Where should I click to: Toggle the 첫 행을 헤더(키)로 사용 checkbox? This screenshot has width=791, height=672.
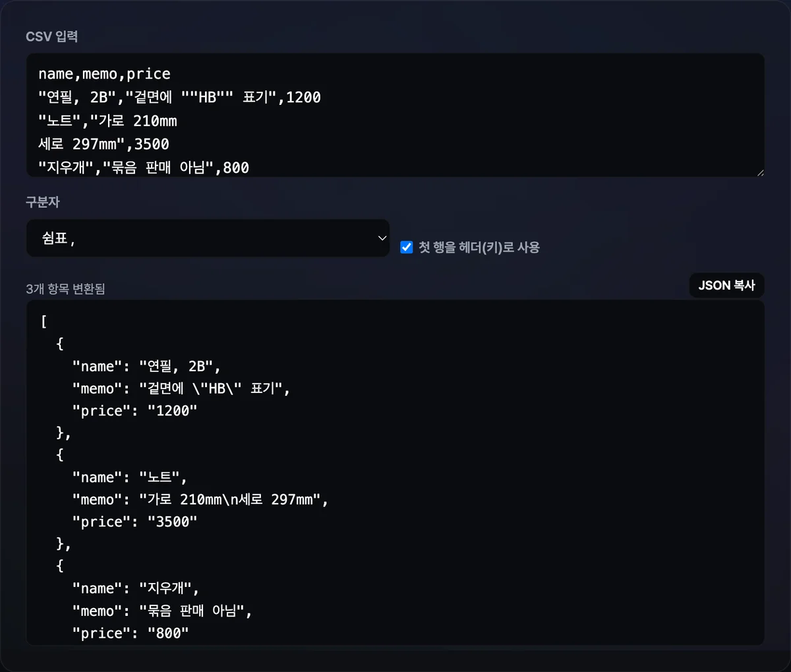(407, 247)
